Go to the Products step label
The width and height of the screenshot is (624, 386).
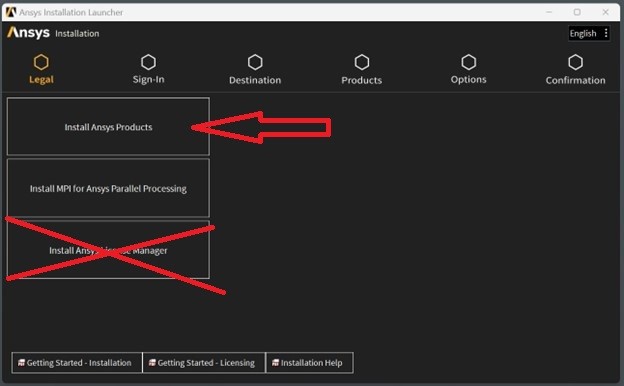362,80
